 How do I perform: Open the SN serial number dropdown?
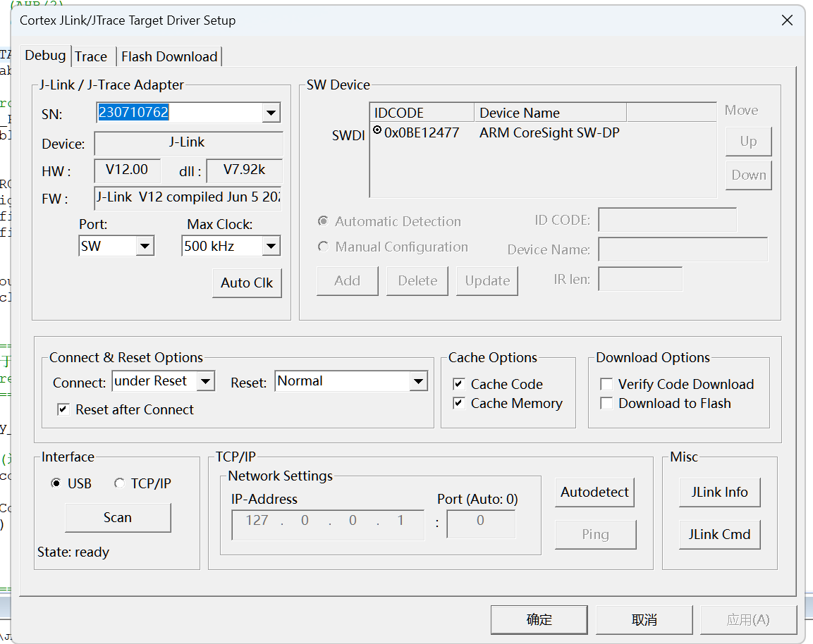[x=271, y=113]
